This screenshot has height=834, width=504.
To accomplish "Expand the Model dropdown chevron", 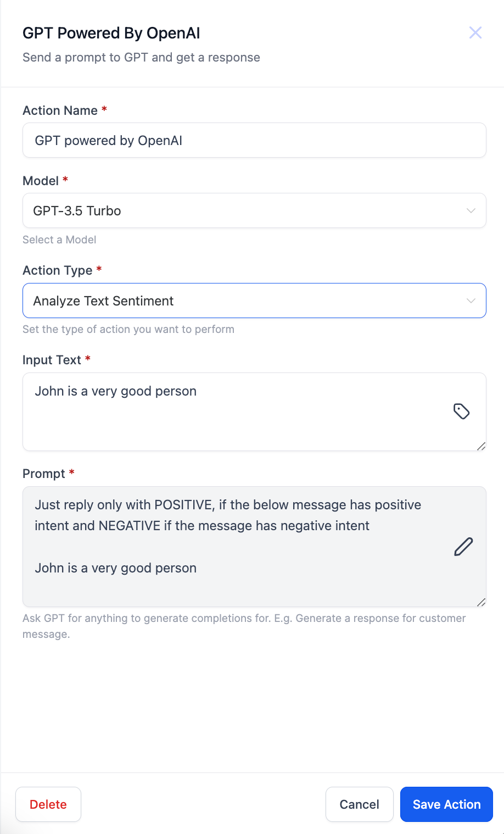I will (x=471, y=211).
